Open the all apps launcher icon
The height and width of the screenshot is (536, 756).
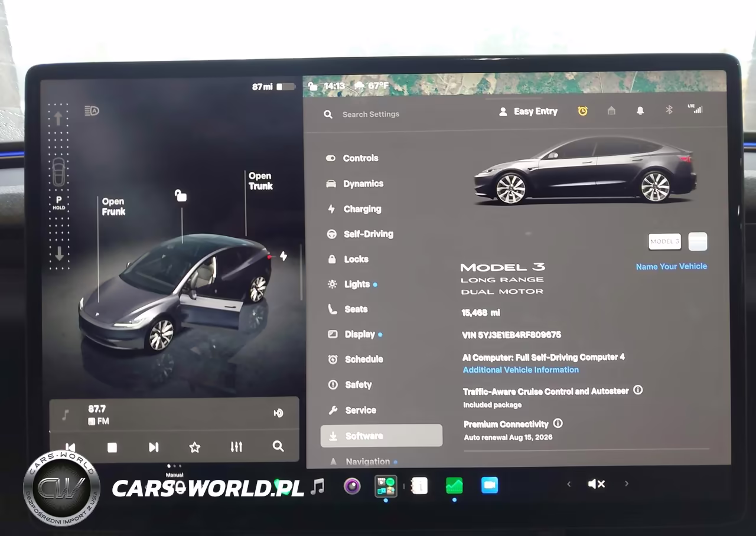pos(386,486)
